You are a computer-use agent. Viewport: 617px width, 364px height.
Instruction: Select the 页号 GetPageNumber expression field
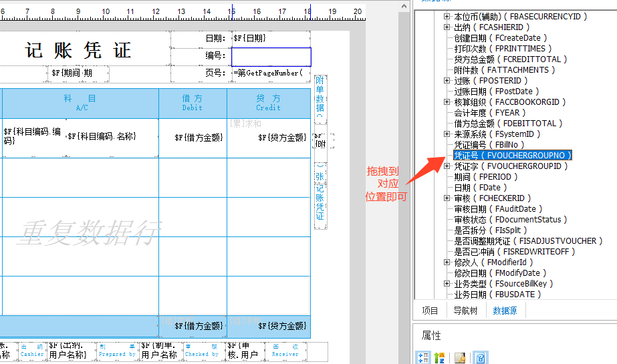coord(271,73)
